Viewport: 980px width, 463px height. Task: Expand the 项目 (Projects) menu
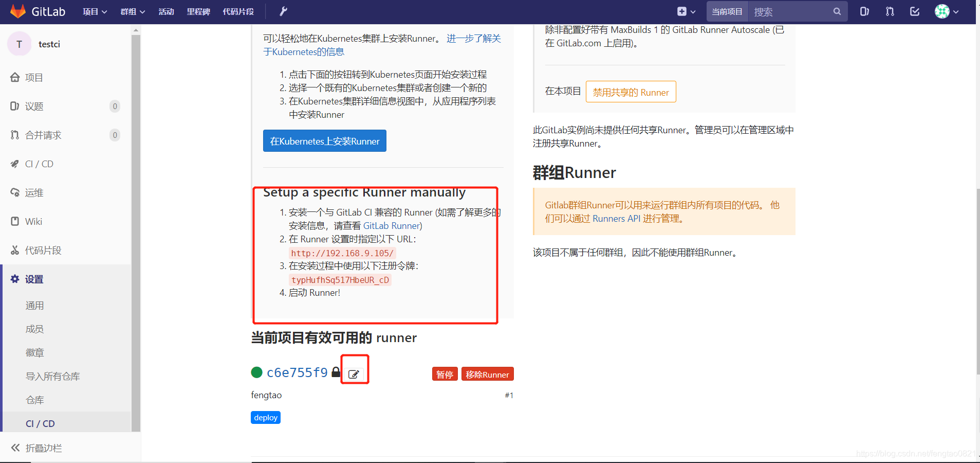pyautogui.click(x=95, y=11)
